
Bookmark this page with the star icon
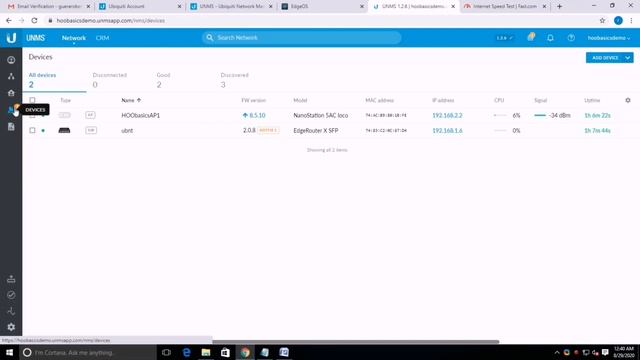(602, 20)
